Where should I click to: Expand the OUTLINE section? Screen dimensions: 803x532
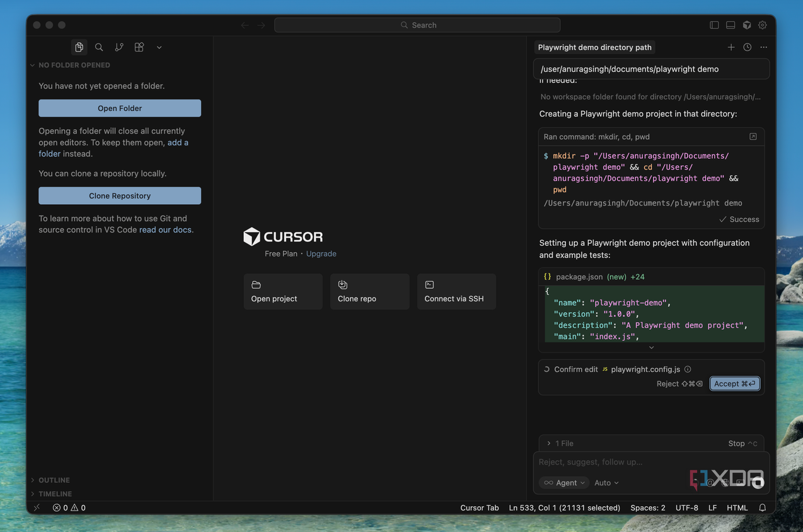(x=54, y=480)
